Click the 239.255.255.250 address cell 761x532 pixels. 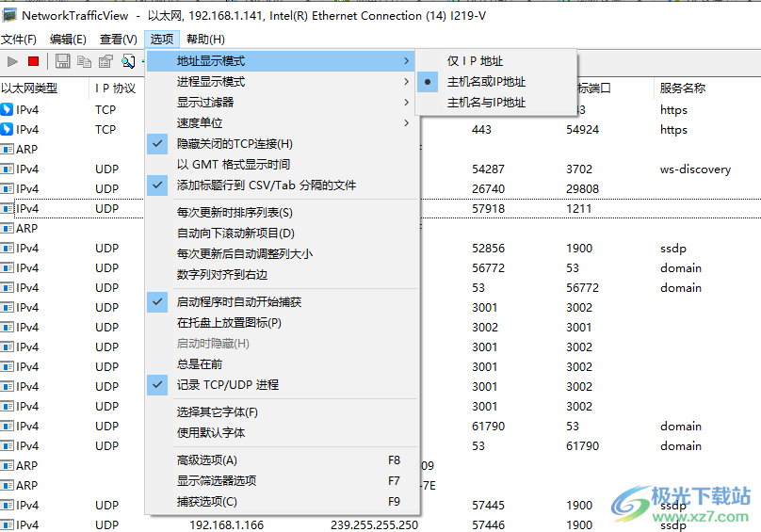point(374,524)
